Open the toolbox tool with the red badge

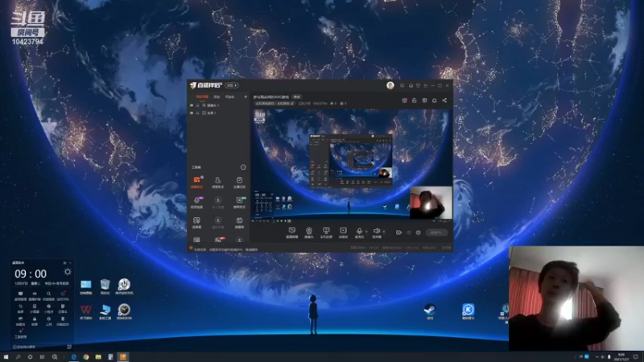pos(218,240)
